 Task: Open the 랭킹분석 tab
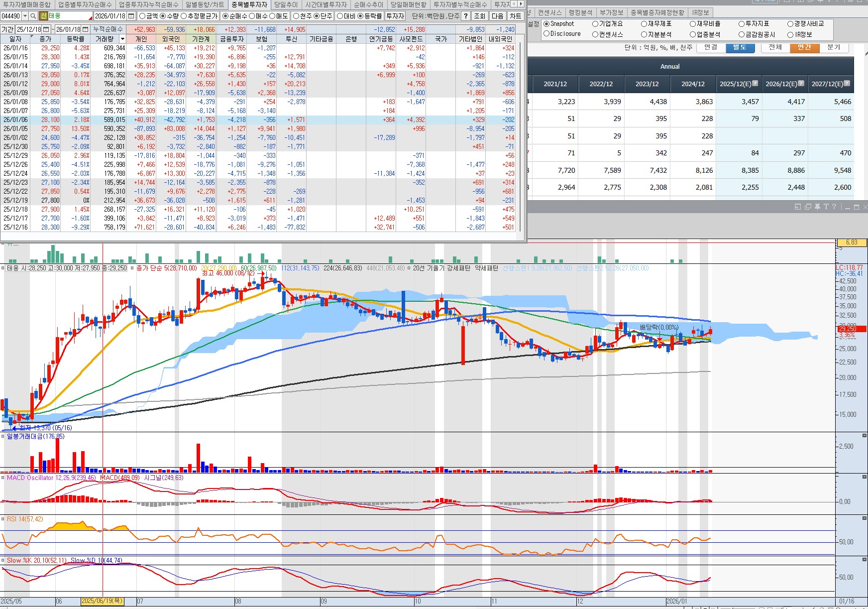(581, 12)
